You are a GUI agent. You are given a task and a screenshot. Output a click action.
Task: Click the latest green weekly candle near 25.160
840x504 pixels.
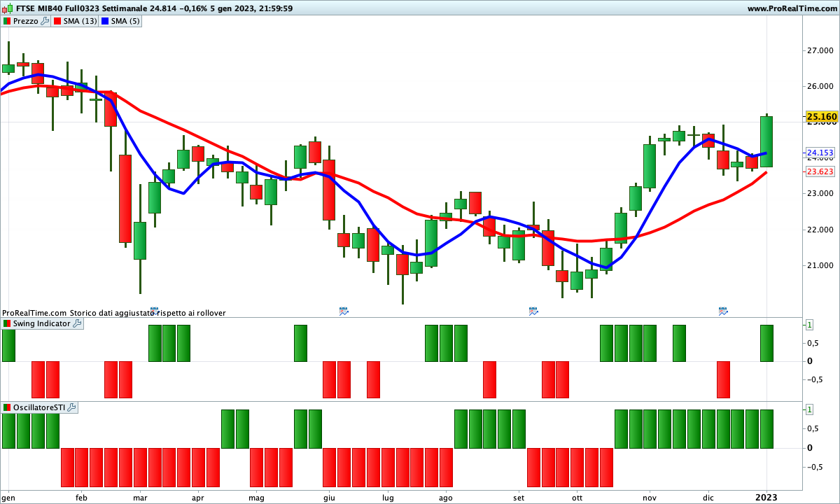766,141
